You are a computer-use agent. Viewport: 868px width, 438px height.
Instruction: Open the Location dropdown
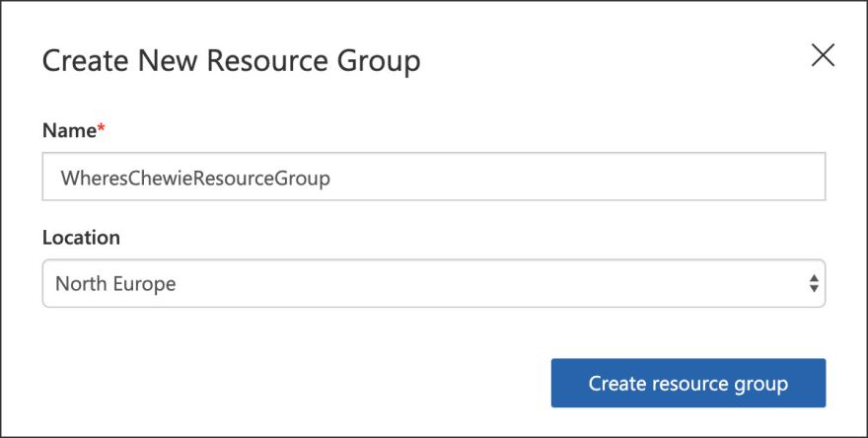434,283
